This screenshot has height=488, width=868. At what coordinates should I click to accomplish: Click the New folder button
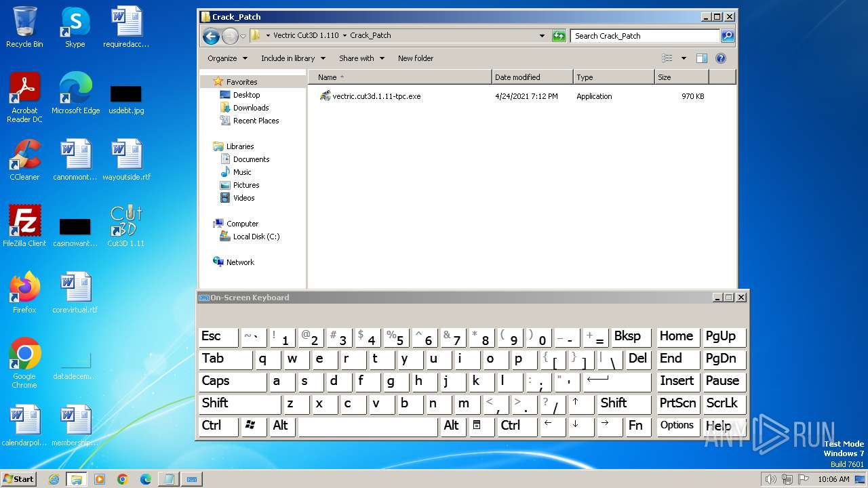click(415, 58)
